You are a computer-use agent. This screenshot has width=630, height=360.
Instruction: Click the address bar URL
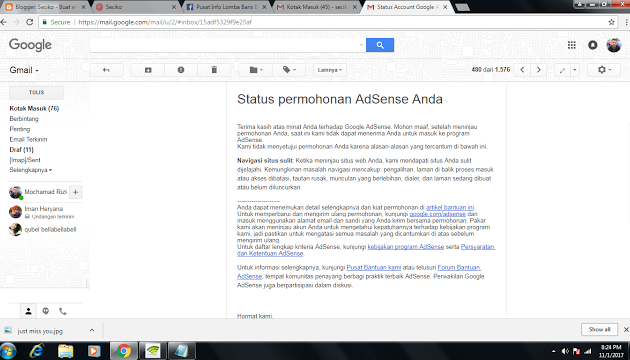coord(165,22)
